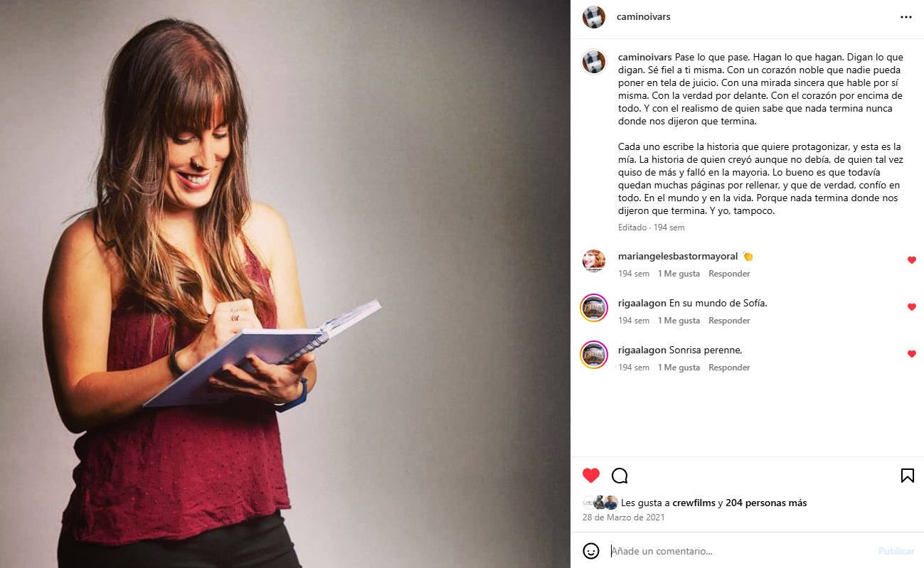Click the Publicar button
The image size is (924, 568).
tap(896, 551)
